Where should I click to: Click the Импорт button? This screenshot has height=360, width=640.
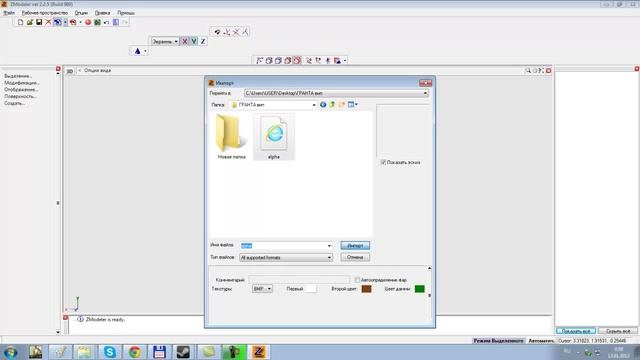click(x=355, y=245)
